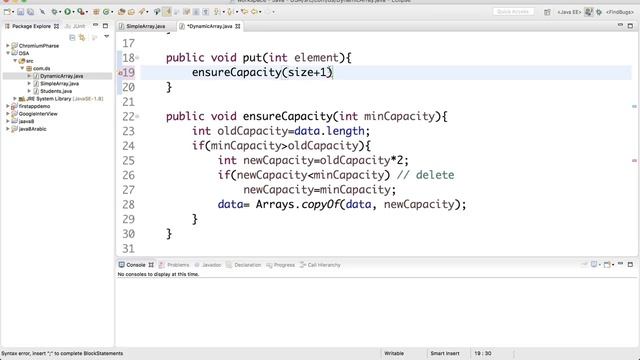Click the New Java Class green icon
The height and width of the screenshot is (360, 640).
click(106, 12)
